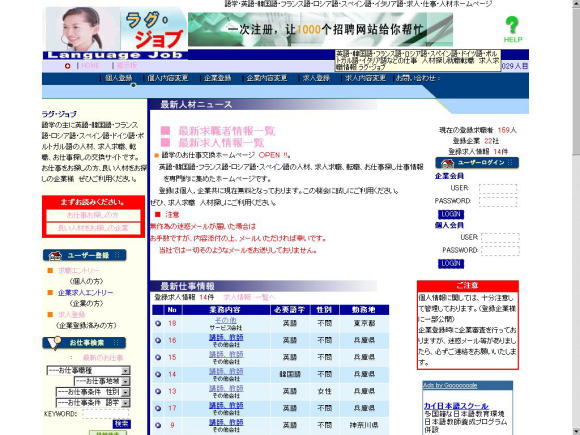Image resolution: width=580 pixels, height=435 pixels.
Task: Click the 159人 registered job seekers count
Action: 507,130
